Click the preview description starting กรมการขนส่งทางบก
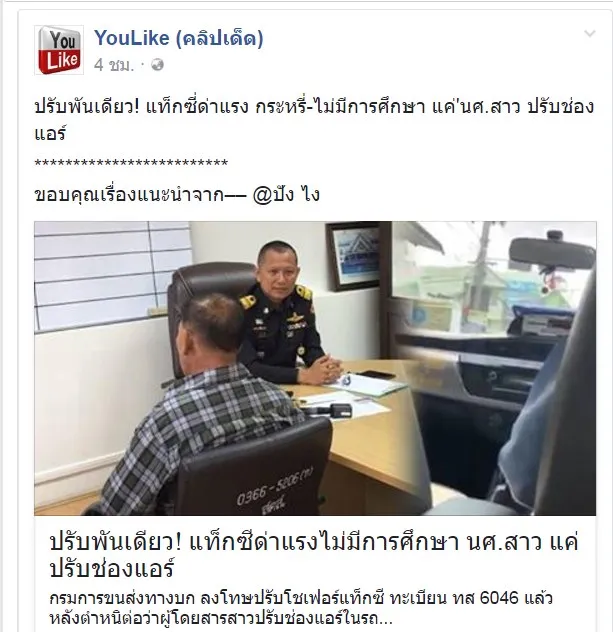Image resolution: width=613 pixels, height=632 pixels. (301, 608)
